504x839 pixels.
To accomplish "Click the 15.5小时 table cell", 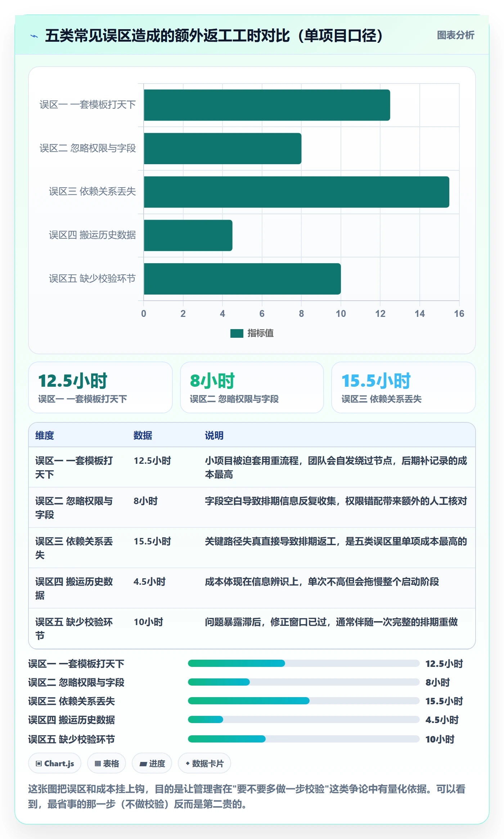I will 152,541.
